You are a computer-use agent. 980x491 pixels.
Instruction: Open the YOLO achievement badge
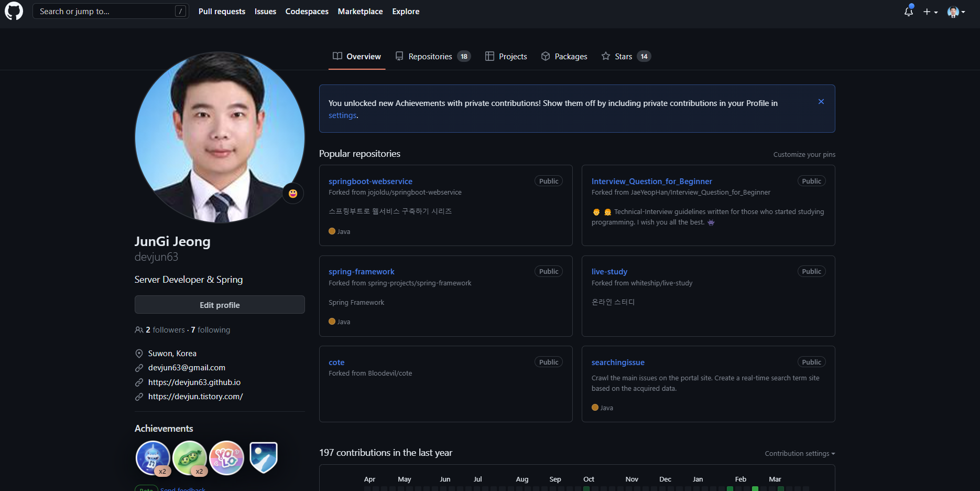(x=226, y=458)
